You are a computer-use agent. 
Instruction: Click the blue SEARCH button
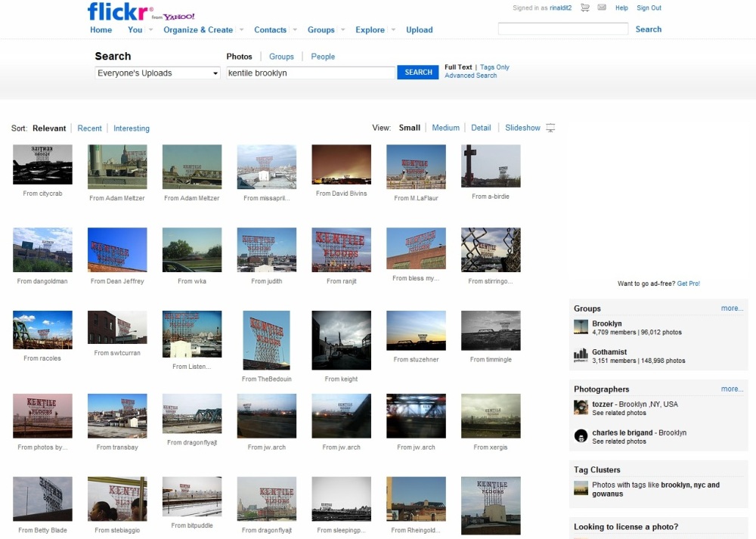click(418, 73)
